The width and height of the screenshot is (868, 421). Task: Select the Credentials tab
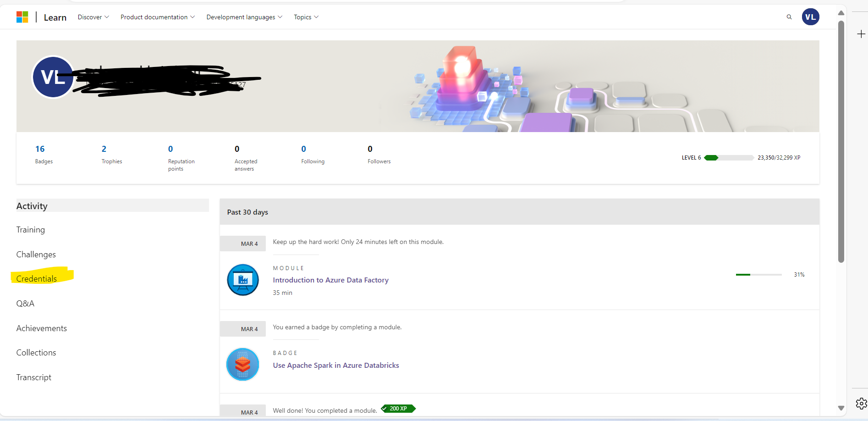tap(37, 279)
